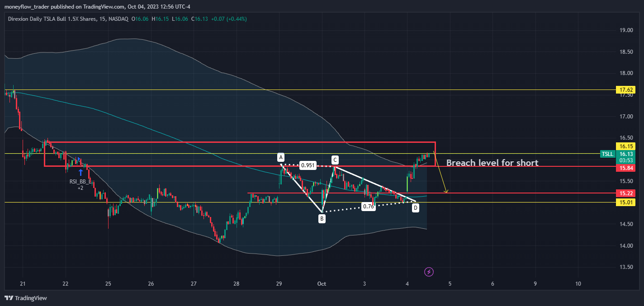This screenshot has height=306, width=644.
Task: Click the 'D' point label of the pattern
Action: pos(415,208)
